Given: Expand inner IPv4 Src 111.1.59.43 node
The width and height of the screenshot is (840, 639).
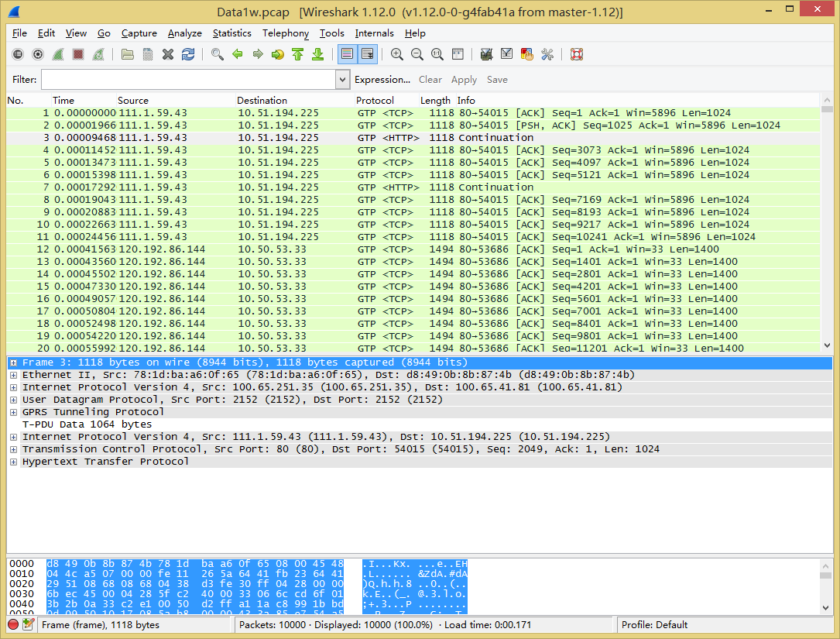Looking at the screenshot, I should pyautogui.click(x=13, y=437).
